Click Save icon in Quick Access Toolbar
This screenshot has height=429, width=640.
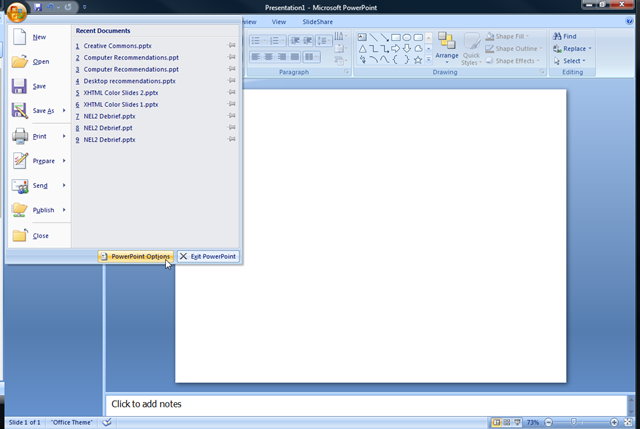38,7
